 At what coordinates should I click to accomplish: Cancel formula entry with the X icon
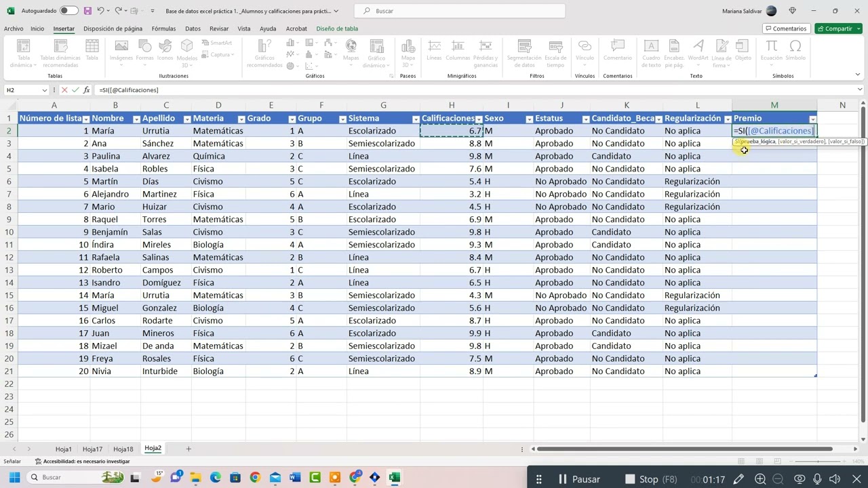64,89
